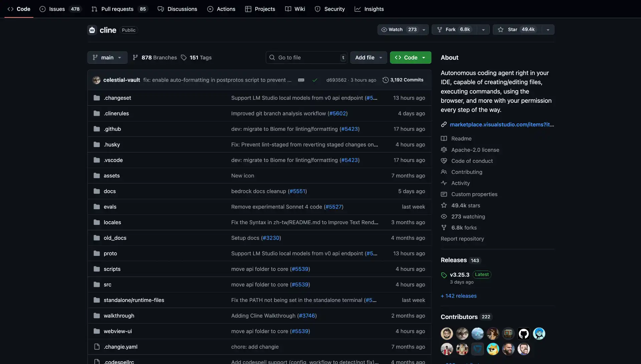Open the + 142 releases link
The width and height of the screenshot is (641, 364).
click(x=458, y=296)
